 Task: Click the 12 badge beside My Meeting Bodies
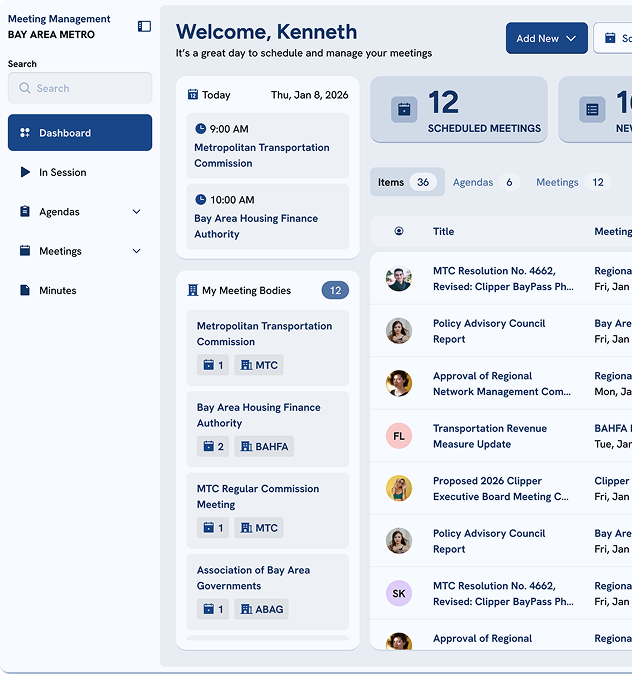tap(335, 290)
